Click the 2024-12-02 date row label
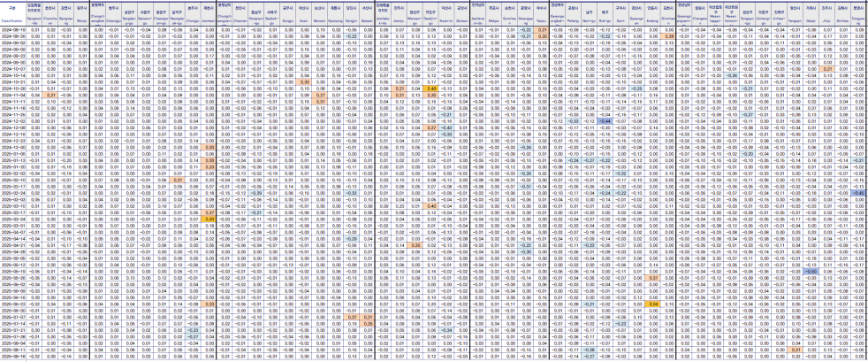Viewport: 868px width, 362px height. point(13,121)
